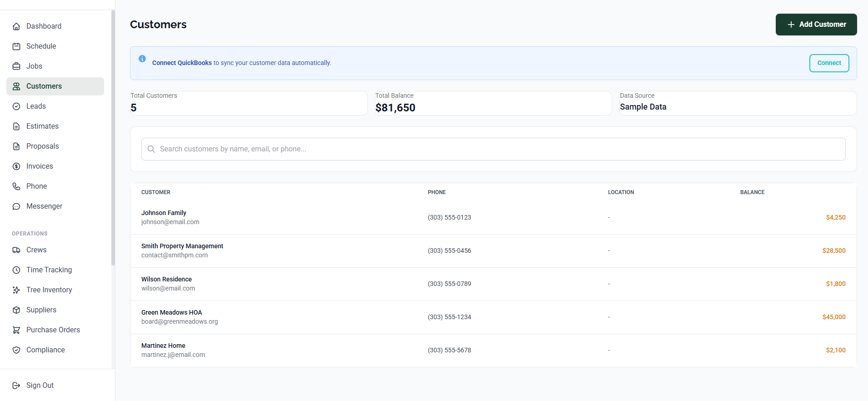Click the Compliance shield icon
Screen dimensions: 868x401
16,350
